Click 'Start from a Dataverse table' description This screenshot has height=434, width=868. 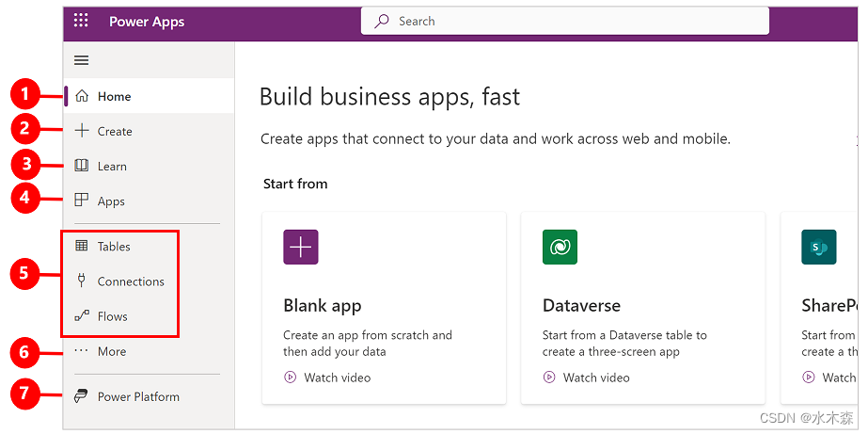(625, 343)
